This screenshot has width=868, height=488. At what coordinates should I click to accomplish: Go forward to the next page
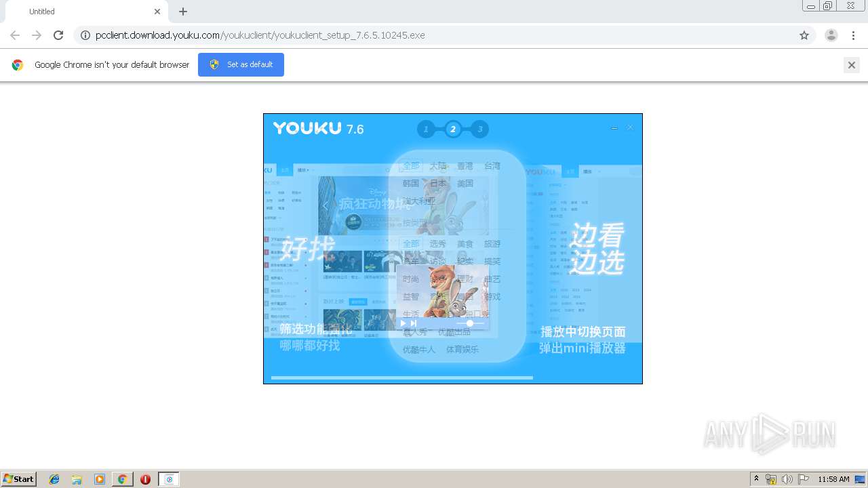coord(37,35)
